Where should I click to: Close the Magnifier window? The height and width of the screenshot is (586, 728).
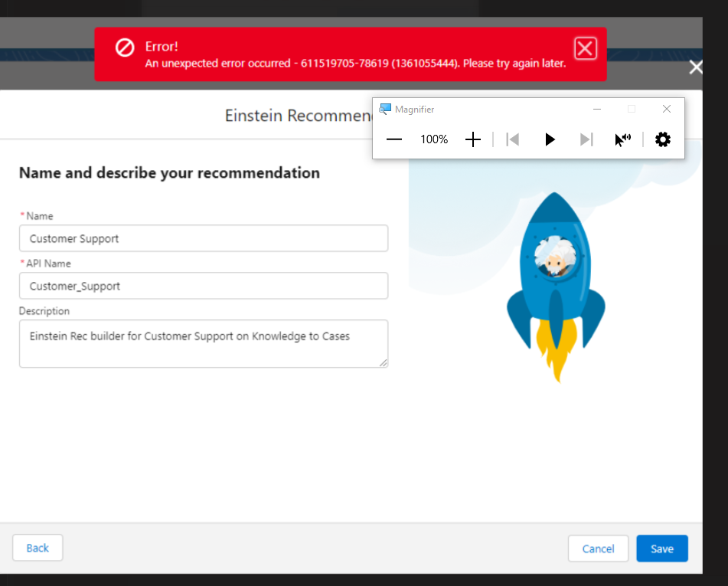666,110
